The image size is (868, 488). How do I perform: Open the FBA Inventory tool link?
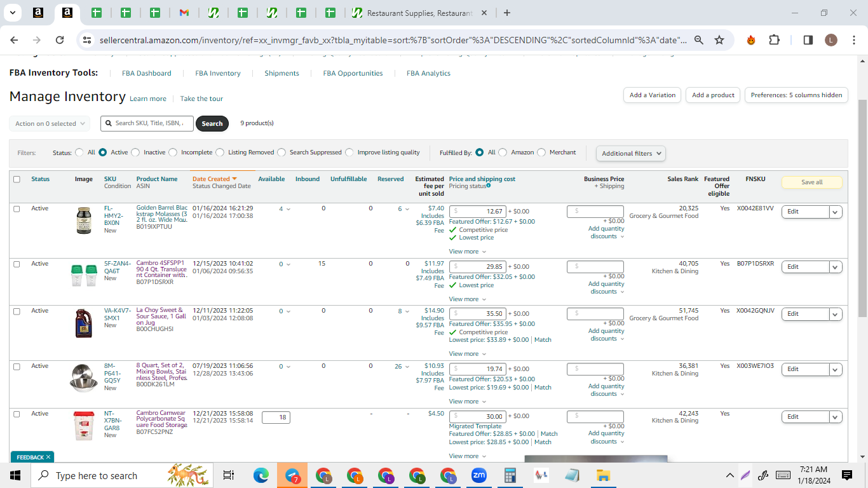[x=218, y=74]
